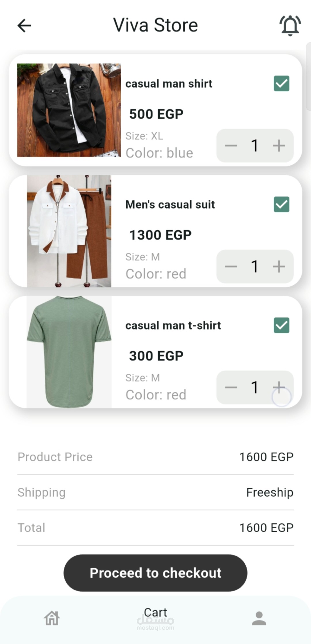
Task: Tap the green t-shirt thumbnail
Action: 69,352
